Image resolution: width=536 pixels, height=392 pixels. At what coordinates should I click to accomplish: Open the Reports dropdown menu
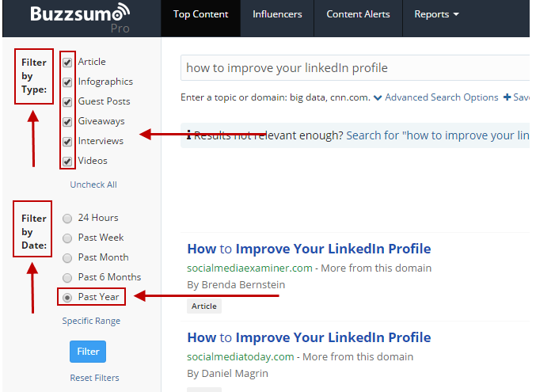pyautogui.click(x=436, y=14)
